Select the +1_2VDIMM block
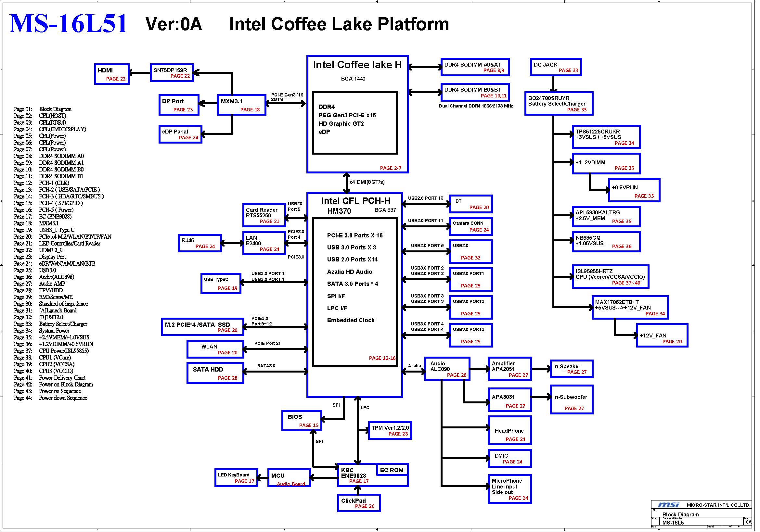This screenshot has height=532, width=760. tap(606, 163)
